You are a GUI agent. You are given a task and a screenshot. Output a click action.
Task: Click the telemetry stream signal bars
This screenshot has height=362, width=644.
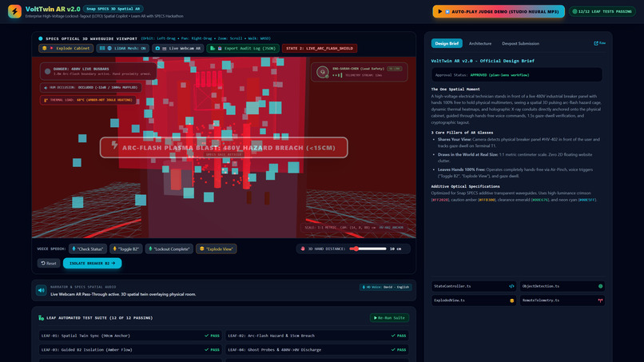[x=337, y=75]
